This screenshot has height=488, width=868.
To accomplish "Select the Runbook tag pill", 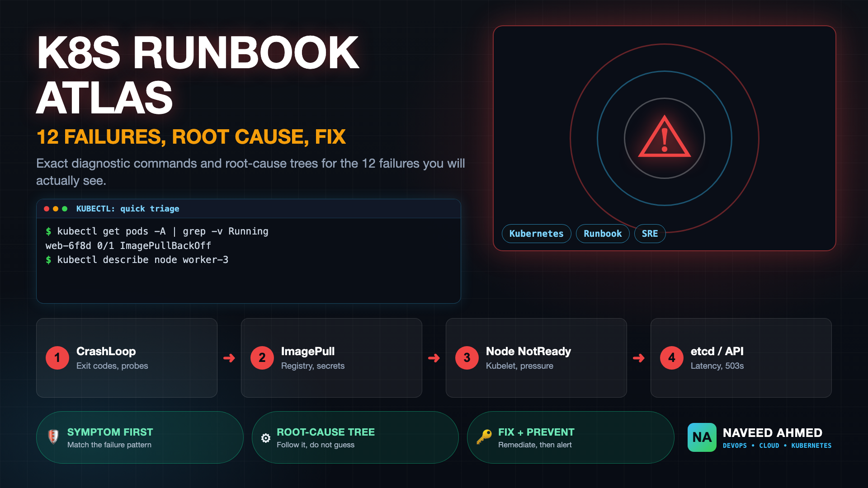I will pos(603,234).
